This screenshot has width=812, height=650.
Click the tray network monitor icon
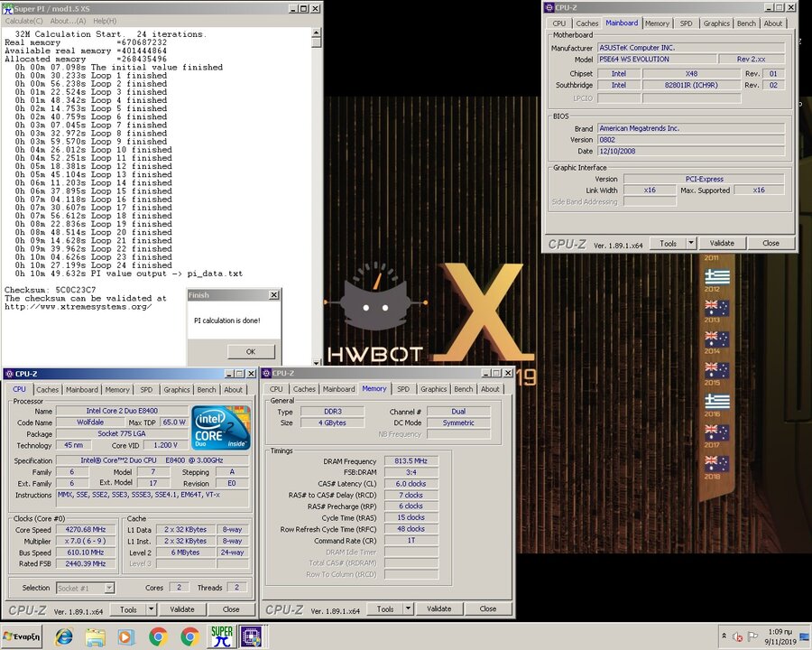(x=805, y=636)
